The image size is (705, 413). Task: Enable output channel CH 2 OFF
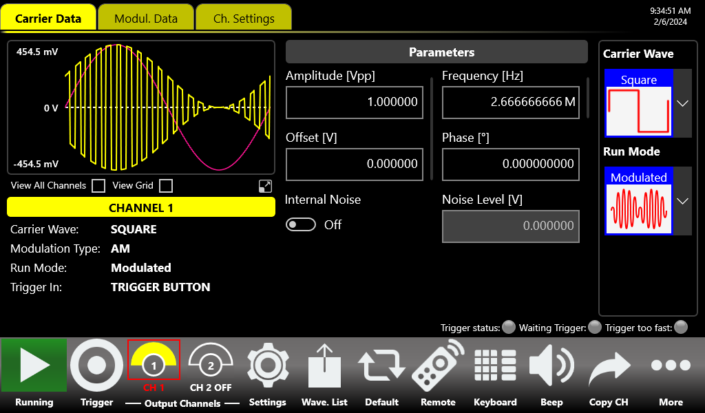click(210, 360)
